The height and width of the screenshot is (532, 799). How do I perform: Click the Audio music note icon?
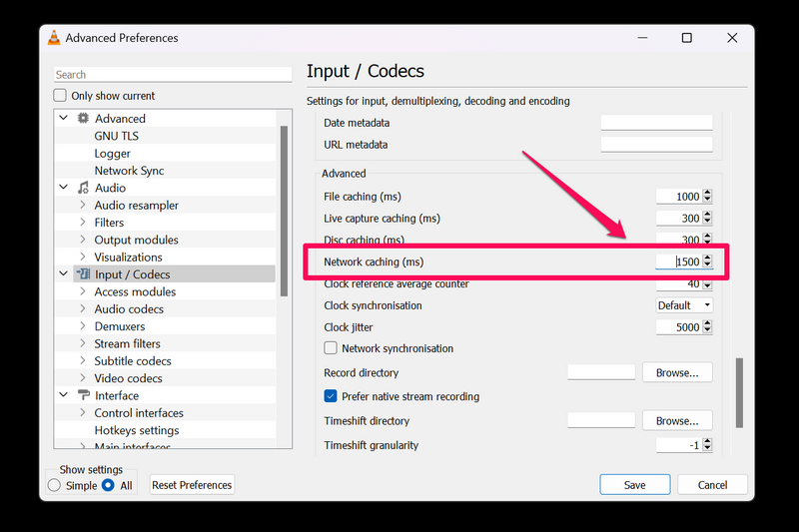point(83,188)
